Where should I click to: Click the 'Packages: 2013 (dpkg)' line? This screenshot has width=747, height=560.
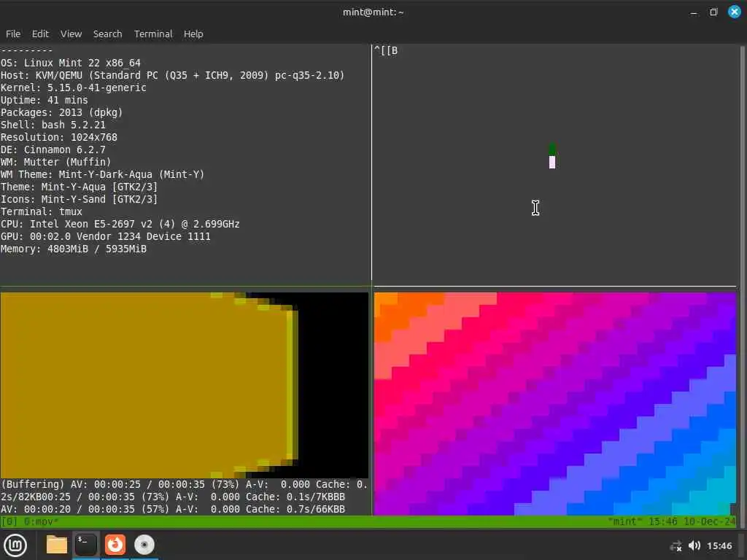[61, 112]
